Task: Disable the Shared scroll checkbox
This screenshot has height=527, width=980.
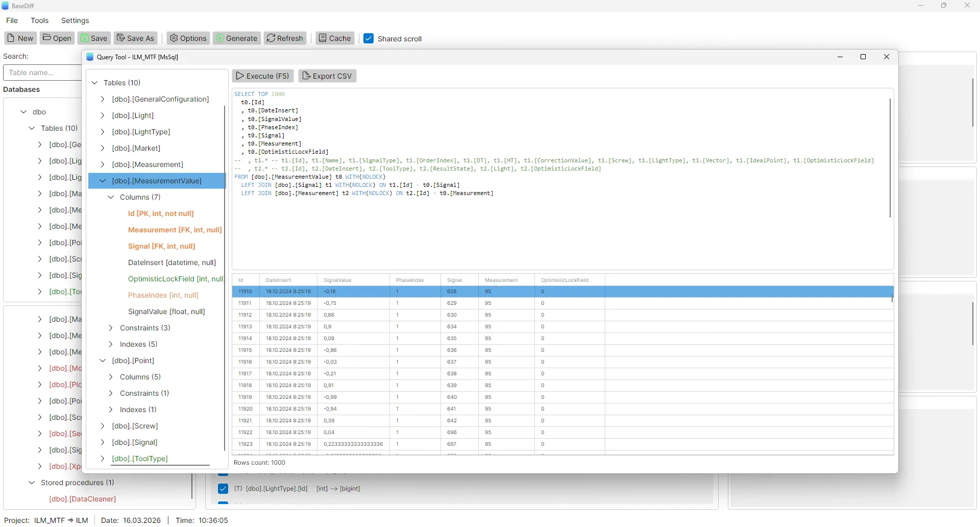Action: click(x=369, y=38)
